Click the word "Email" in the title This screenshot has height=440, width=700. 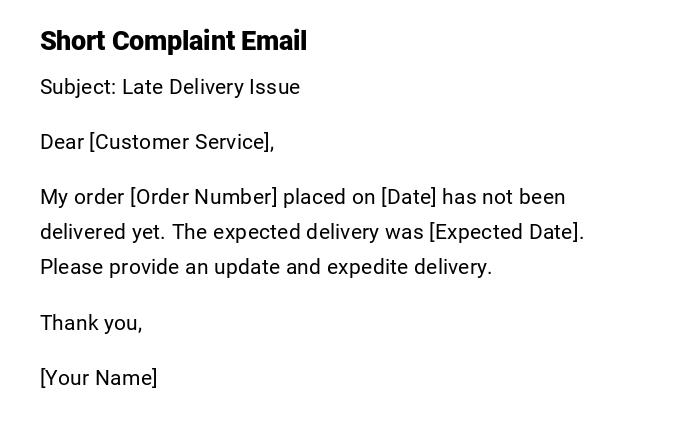pos(274,41)
